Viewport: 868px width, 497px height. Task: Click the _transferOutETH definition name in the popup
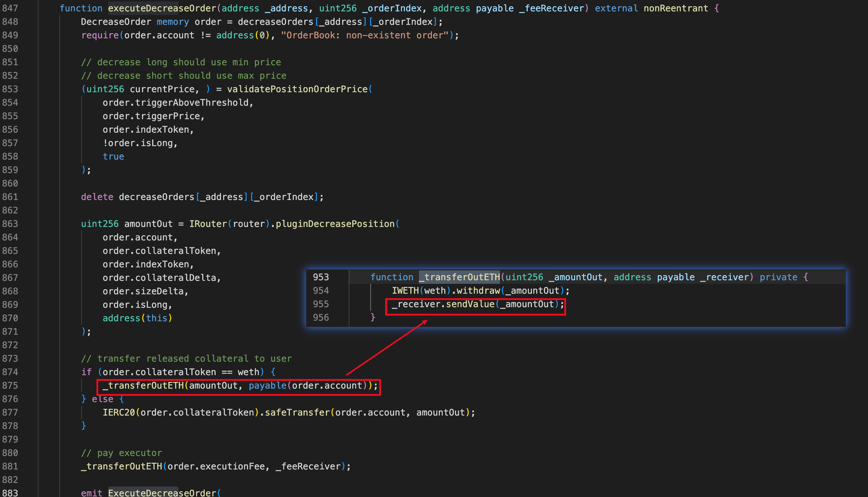coord(459,277)
